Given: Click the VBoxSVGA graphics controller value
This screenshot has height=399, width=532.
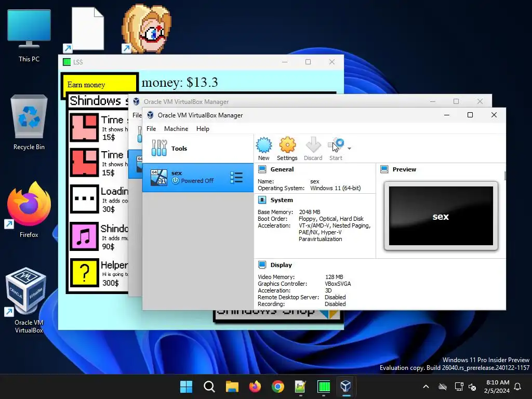Looking at the screenshot, I should (x=338, y=284).
